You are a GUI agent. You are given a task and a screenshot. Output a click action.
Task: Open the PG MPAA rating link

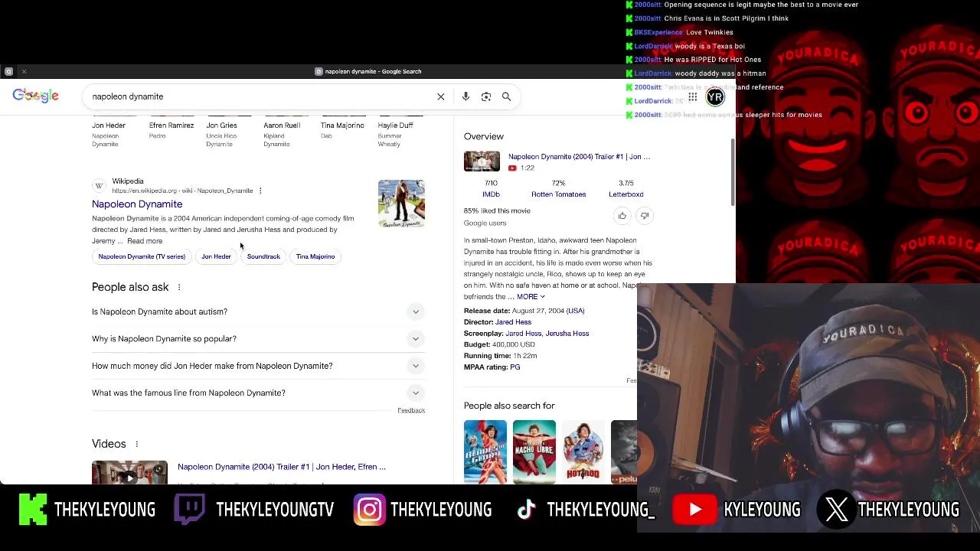click(x=515, y=367)
